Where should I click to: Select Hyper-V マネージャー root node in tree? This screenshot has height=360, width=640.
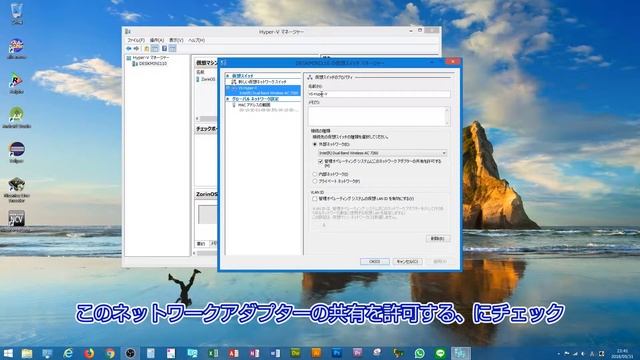pos(147,58)
